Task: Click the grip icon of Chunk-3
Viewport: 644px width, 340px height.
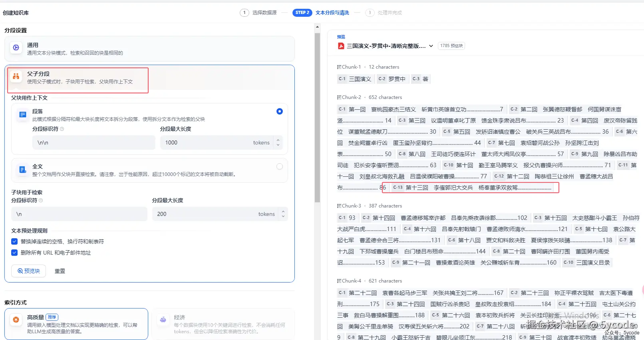Action: [339, 206]
